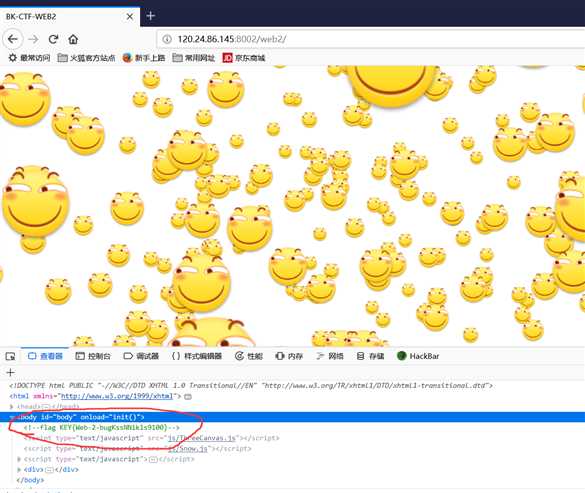Screen dimensions: 585x493
Task: Collapse the body element node
Action: tap(12, 417)
